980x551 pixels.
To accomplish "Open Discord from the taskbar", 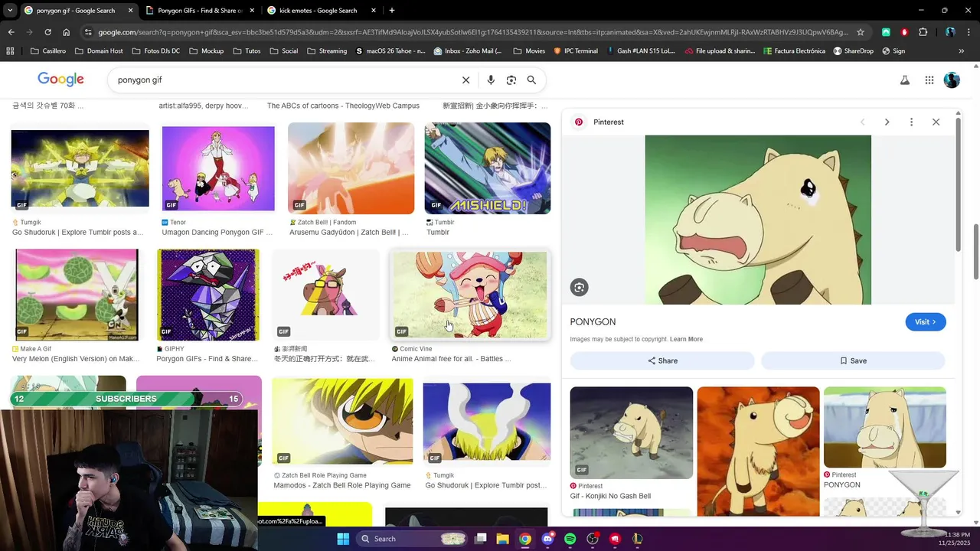I will [x=547, y=539].
